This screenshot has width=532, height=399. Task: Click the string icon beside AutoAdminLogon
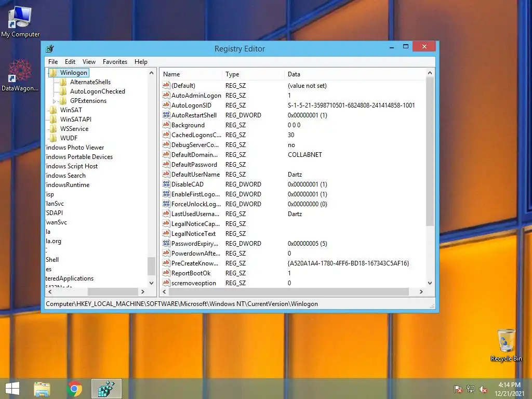166,96
